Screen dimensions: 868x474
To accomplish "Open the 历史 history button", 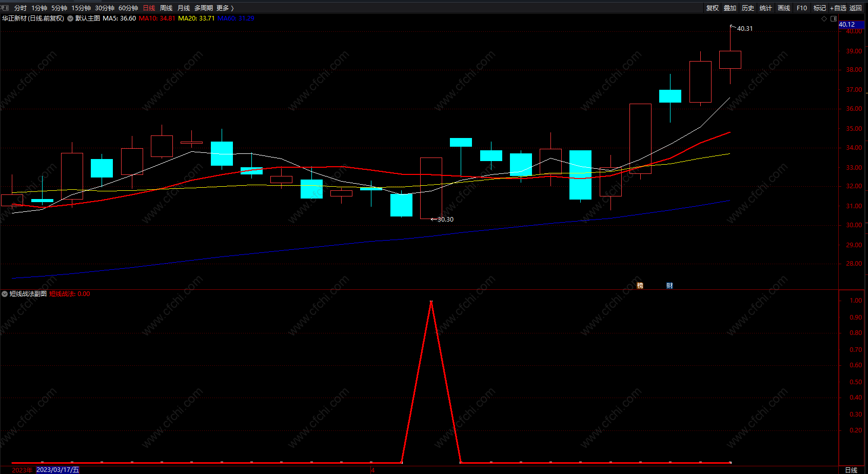I will coord(748,8).
